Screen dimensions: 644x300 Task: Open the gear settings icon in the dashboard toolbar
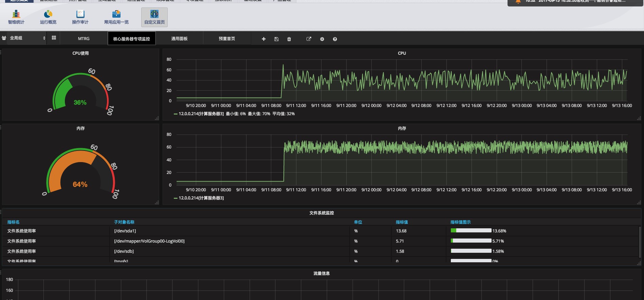tap(322, 39)
